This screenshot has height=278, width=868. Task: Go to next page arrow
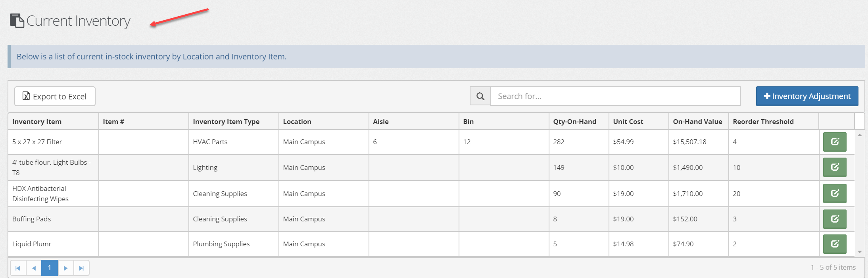pos(65,268)
